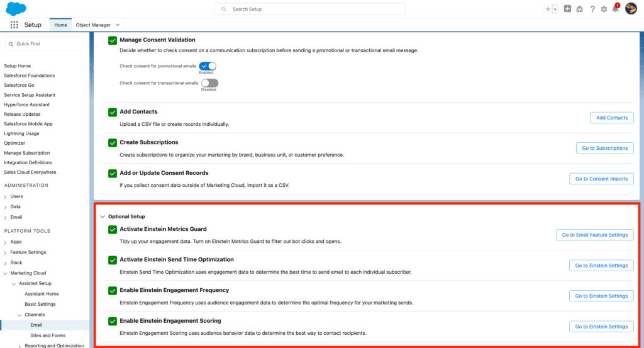
Task: Open the user profile avatar
Action: [x=631, y=9]
